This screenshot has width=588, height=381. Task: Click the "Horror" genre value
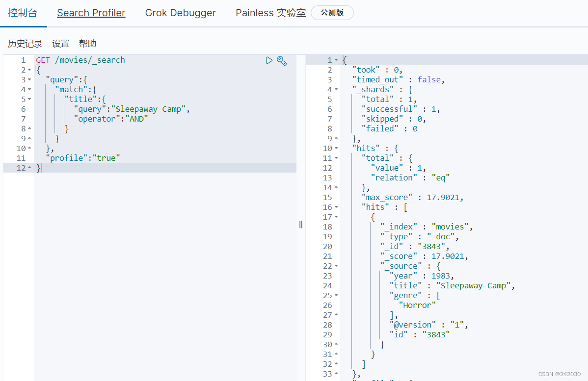(417, 305)
